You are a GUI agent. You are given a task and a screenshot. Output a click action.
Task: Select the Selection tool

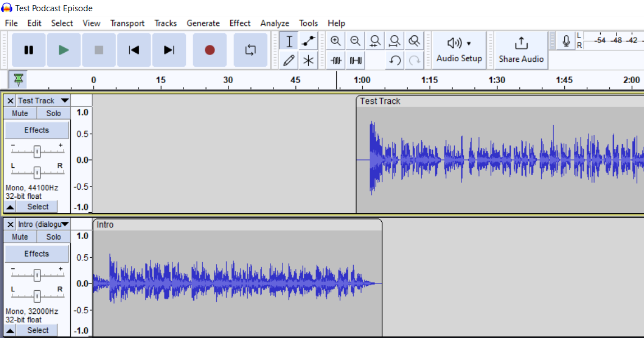[289, 40]
